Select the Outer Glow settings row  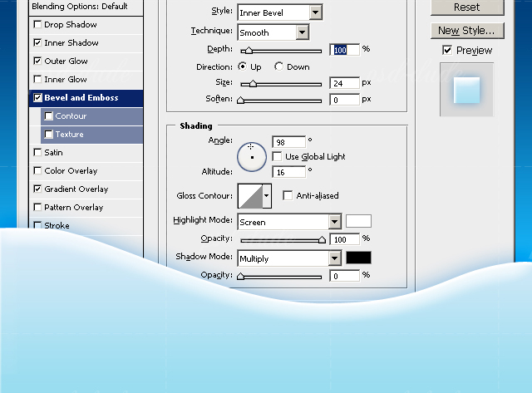tap(86, 61)
